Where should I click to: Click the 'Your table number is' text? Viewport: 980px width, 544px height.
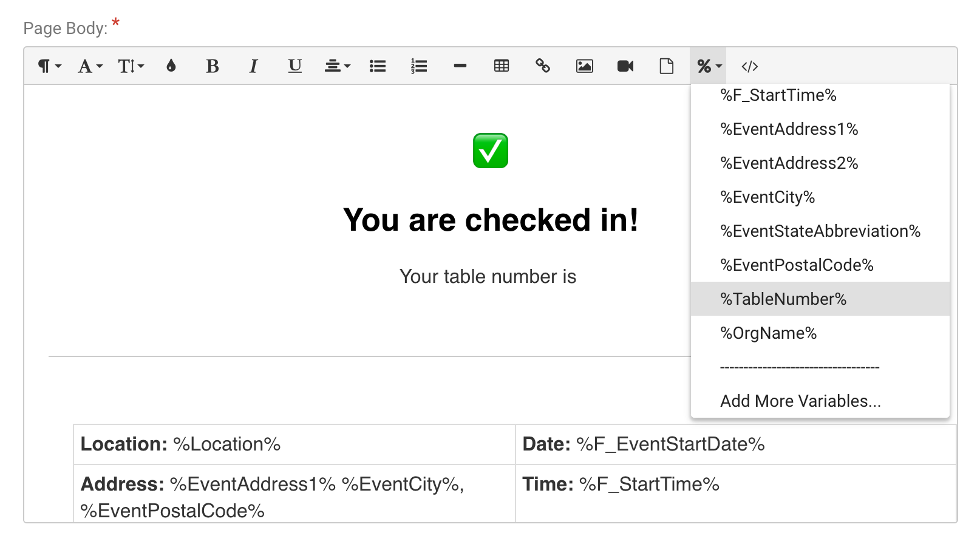pos(488,276)
